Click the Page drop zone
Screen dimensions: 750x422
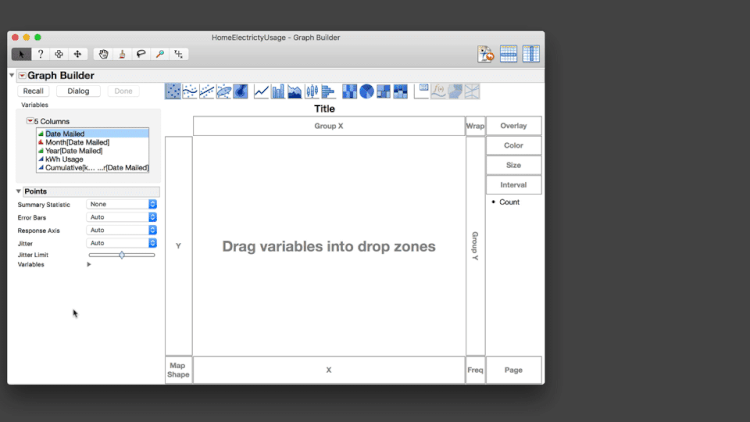click(x=514, y=370)
